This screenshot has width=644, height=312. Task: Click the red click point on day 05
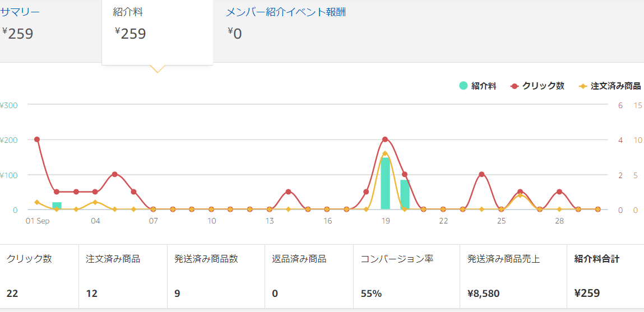[x=114, y=174]
